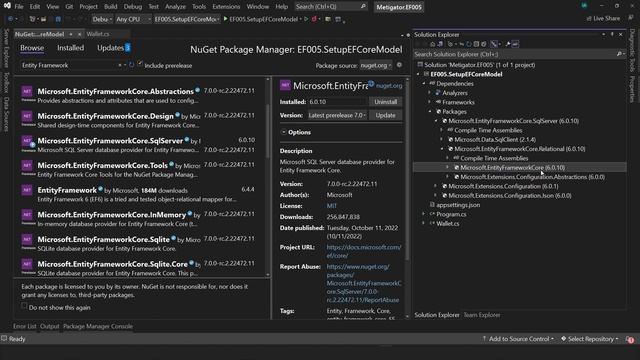Image resolution: width=640 pixels, height=360 pixels.
Task: Click Switch Views icon in Solution Explorer
Action: (440, 44)
